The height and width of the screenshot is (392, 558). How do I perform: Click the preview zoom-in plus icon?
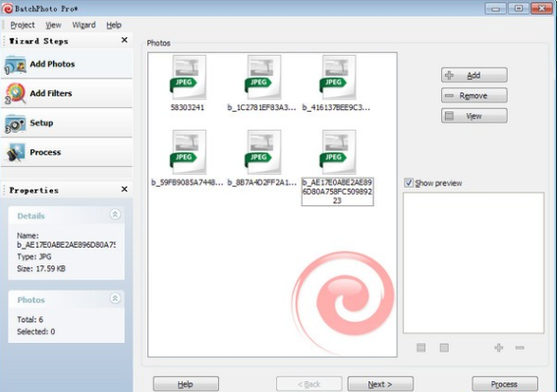coord(499,348)
